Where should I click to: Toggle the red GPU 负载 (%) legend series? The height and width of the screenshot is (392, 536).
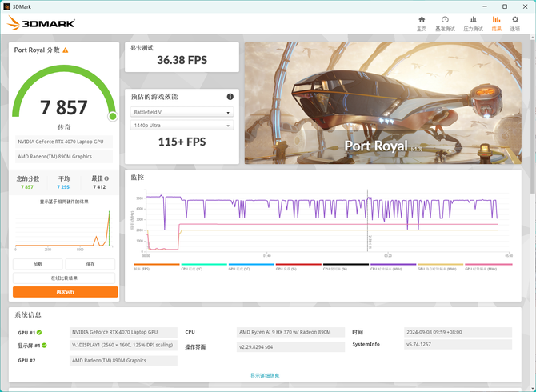pyautogui.click(x=298, y=266)
